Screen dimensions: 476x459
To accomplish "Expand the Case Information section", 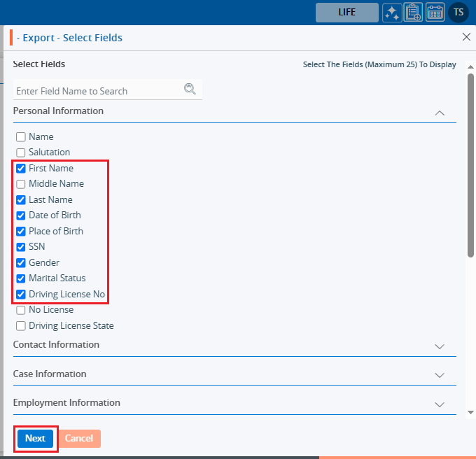I will [x=439, y=375].
